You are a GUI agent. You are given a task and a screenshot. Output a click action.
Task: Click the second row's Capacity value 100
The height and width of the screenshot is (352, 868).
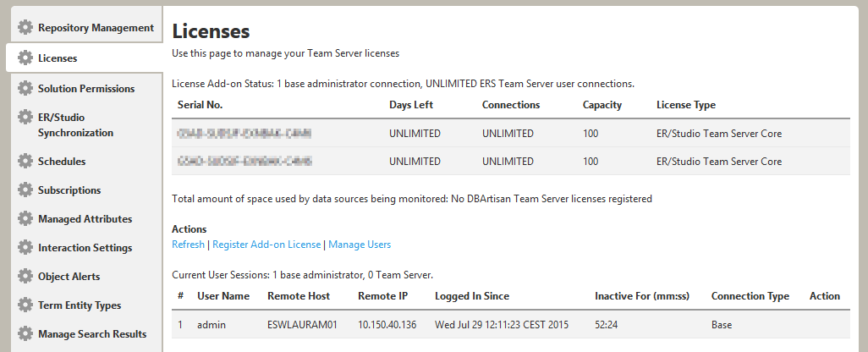tap(591, 162)
